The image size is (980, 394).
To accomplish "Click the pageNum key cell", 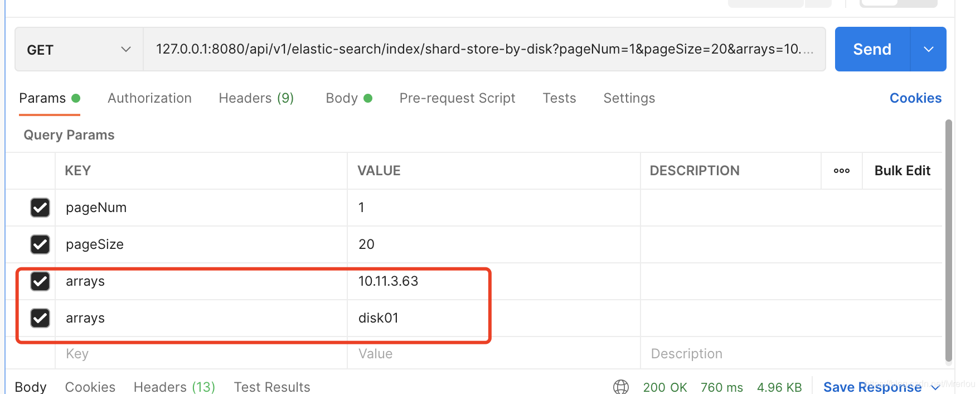I will (x=201, y=208).
